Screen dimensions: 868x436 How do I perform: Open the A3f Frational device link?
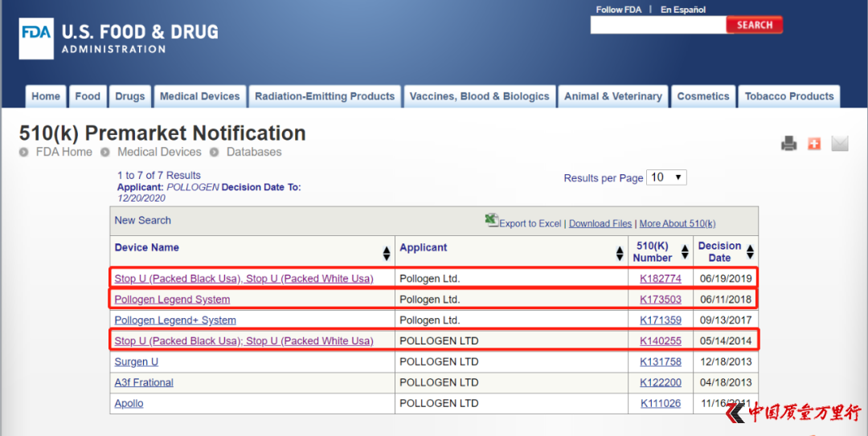[144, 382]
